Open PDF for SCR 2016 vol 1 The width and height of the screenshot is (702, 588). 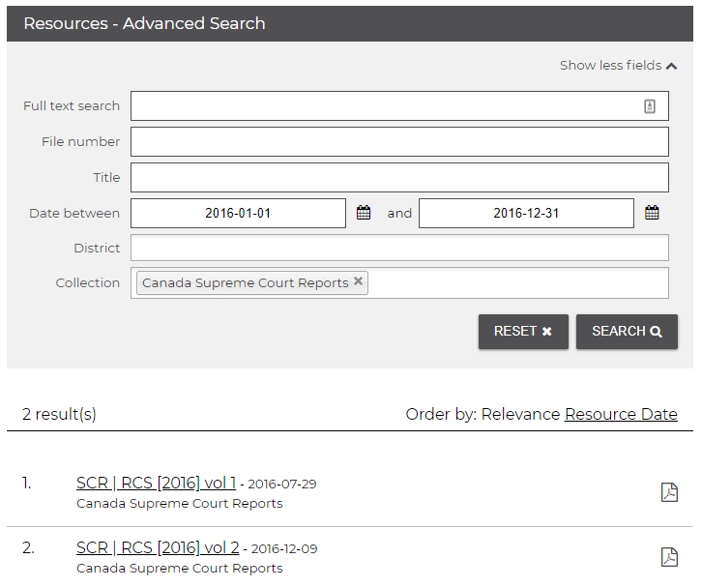click(668, 492)
